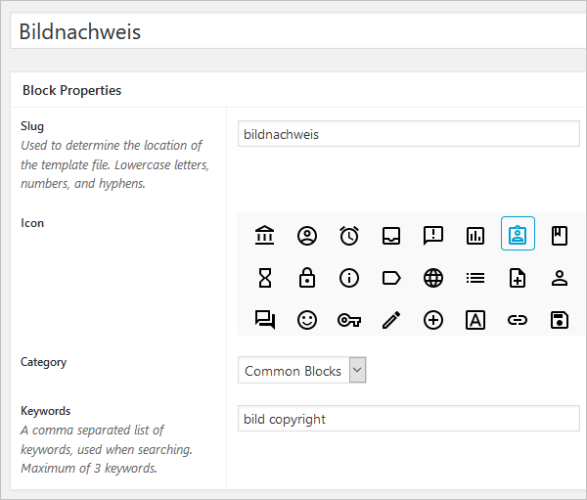Pick the alarm clock icon
Image resolution: width=587 pixels, height=500 pixels.
tap(349, 236)
